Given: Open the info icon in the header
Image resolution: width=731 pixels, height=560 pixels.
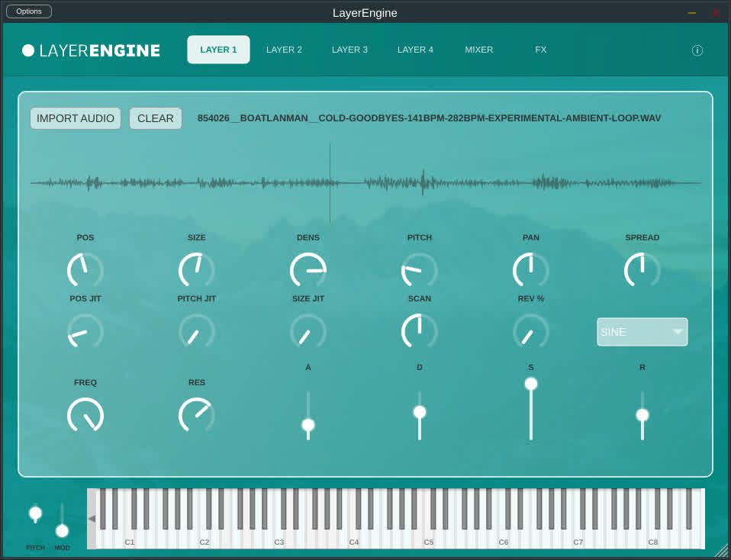Looking at the screenshot, I should [697, 50].
